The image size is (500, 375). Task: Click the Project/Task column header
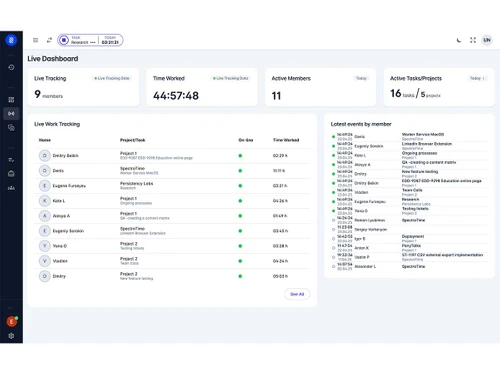[x=133, y=140]
